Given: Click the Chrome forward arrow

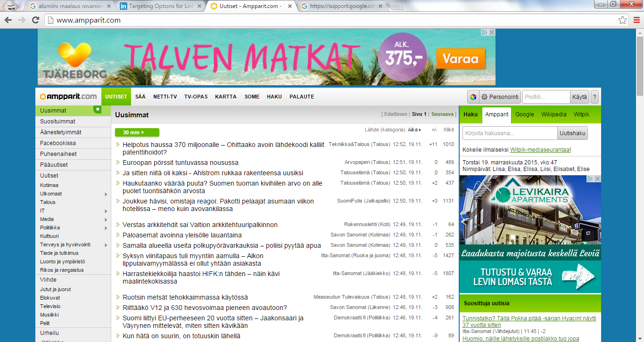Looking at the screenshot, I should 22,20.
